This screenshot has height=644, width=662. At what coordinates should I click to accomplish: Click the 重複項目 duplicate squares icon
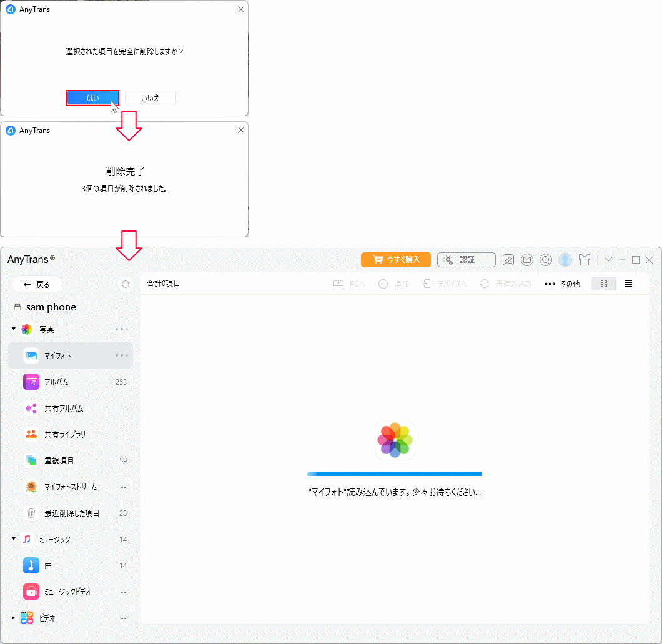click(31, 461)
